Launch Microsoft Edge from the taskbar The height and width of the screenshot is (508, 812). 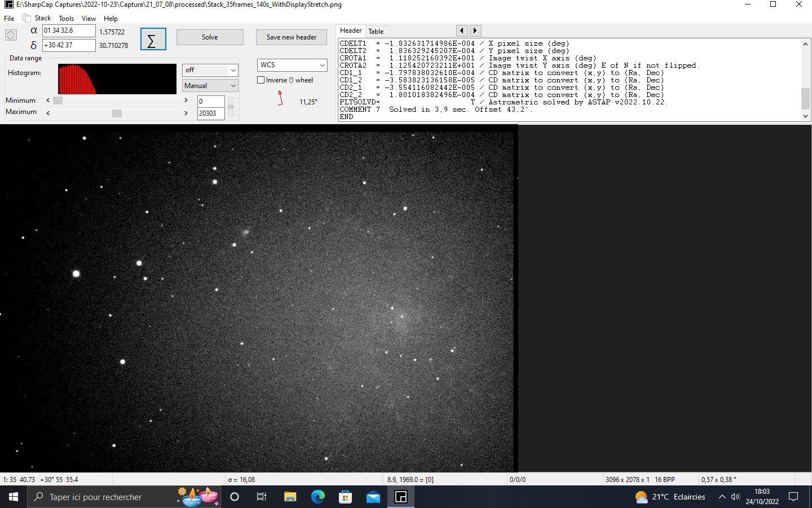click(318, 497)
